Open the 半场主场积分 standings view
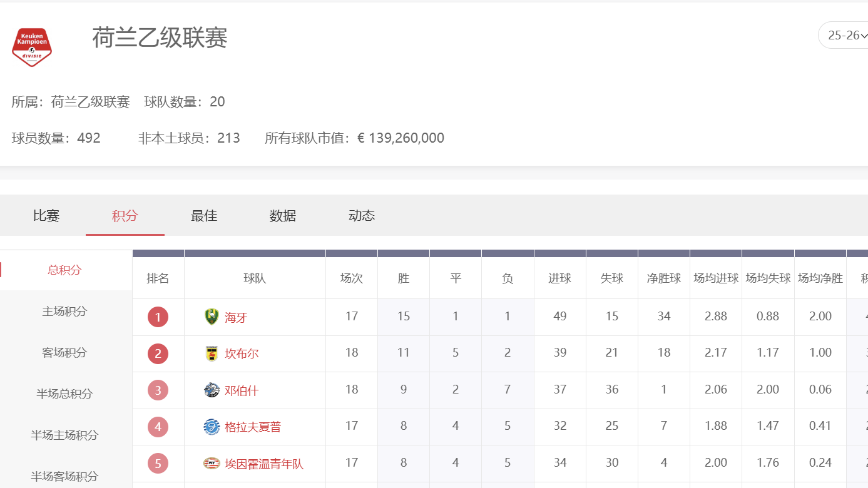 click(64, 435)
